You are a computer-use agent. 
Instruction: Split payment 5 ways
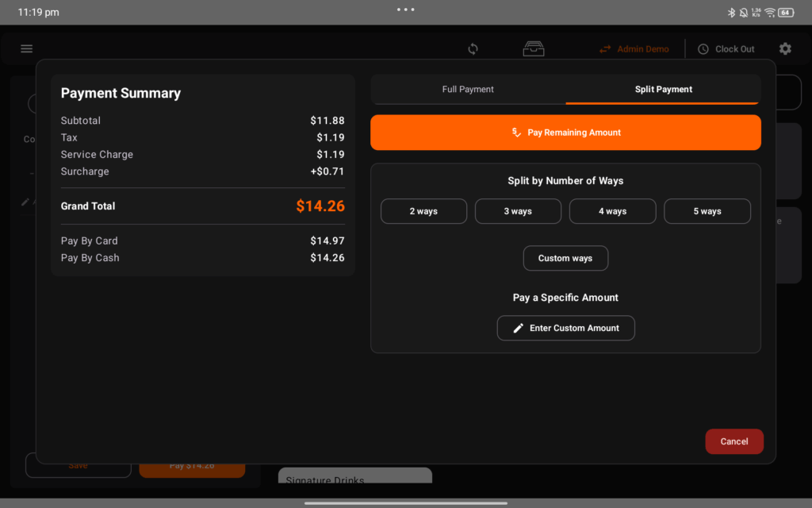(707, 211)
